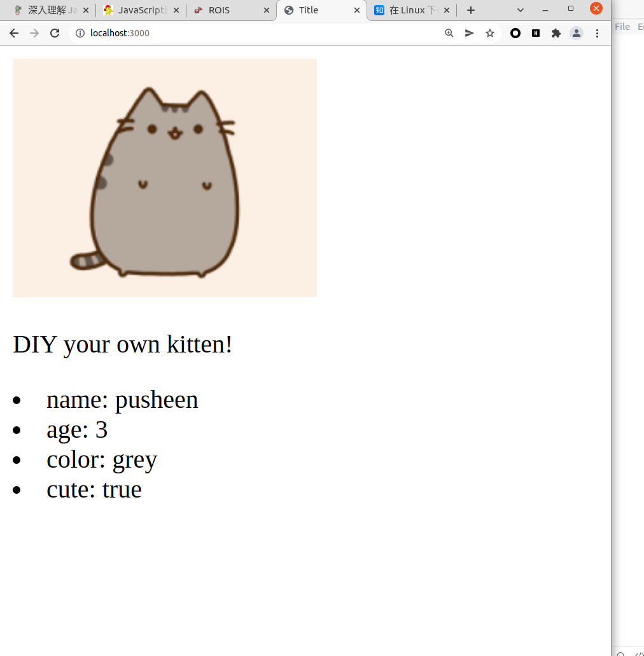This screenshot has width=644, height=656.
Task: Go back to the previous page
Action: 14,33
